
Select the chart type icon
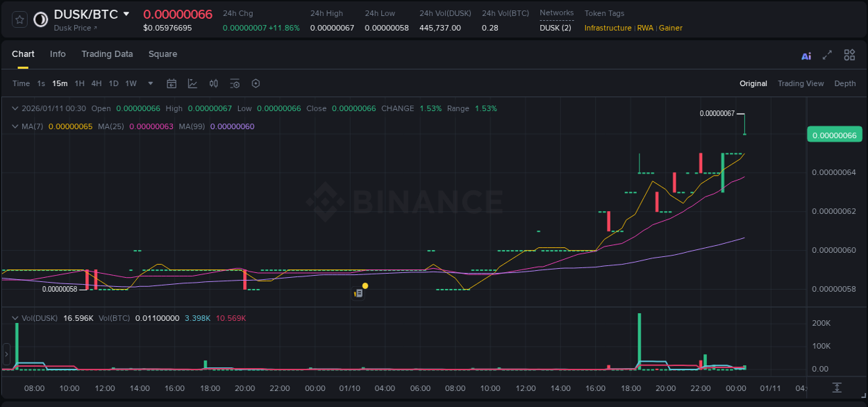[x=192, y=83]
